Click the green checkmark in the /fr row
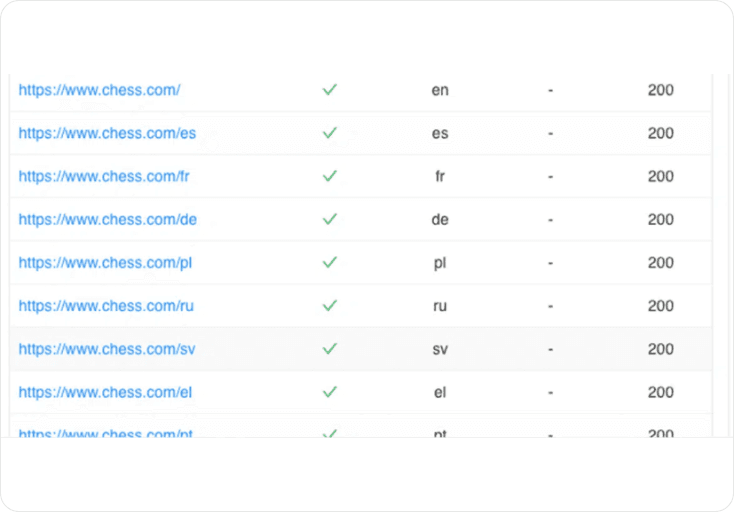Screen dimensions: 734x512 click(x=330, y=176)
